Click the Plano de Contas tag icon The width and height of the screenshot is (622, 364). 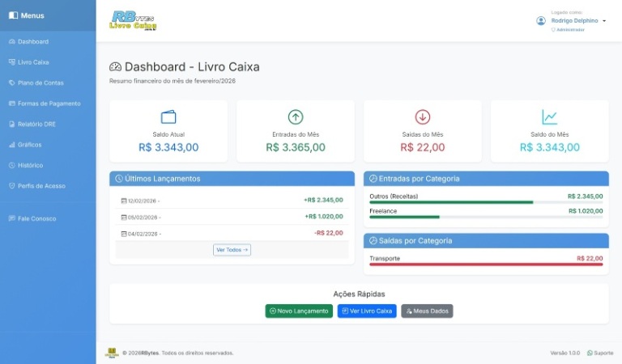point(12,83)
